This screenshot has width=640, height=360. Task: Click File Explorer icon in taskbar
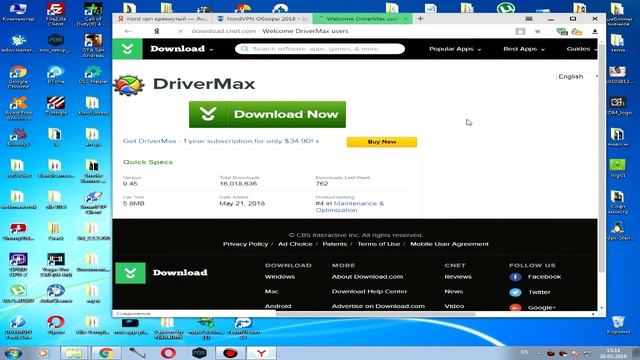pos(74,353)
